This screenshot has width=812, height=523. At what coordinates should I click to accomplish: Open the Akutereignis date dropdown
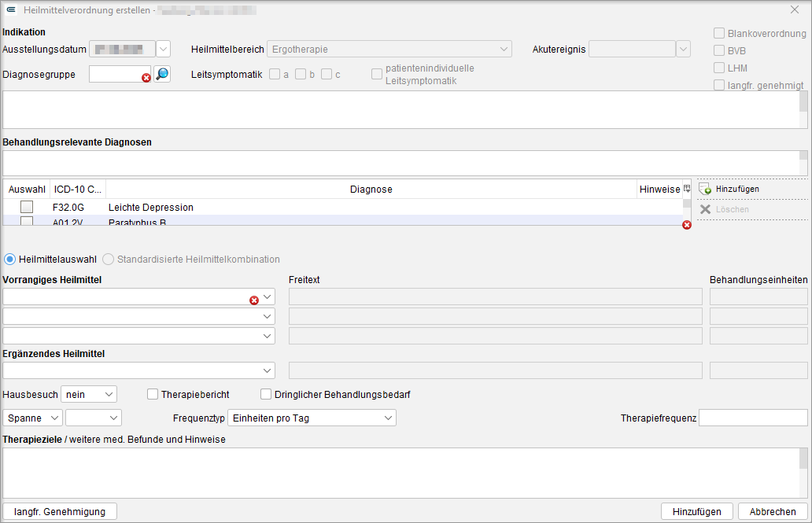tap(683, 50)
